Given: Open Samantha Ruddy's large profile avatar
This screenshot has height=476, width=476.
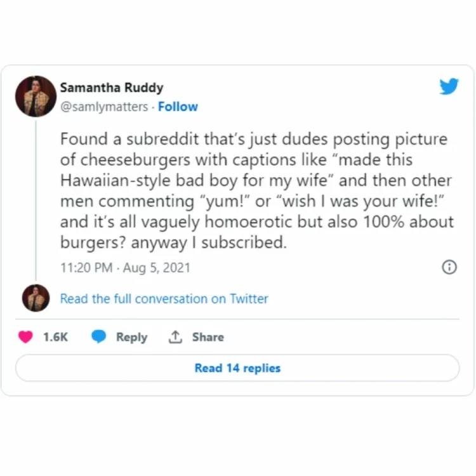Looking at the screenshot, I should pyautogui.click(x=36, y=96).
